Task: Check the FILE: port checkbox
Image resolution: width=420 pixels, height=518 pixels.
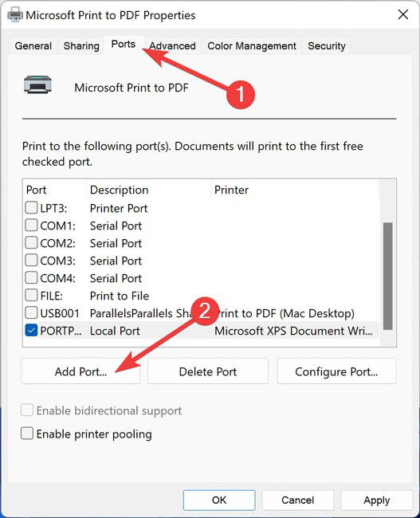Action: 31,296
